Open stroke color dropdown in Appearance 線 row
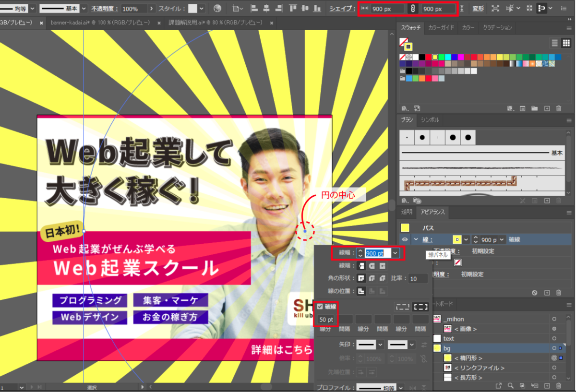The width and height of the screenshot is (576, 392). (466, 239)
